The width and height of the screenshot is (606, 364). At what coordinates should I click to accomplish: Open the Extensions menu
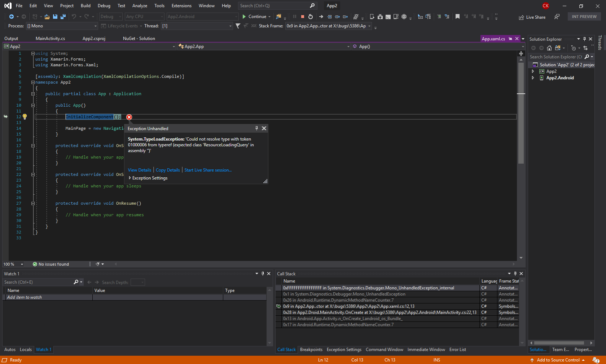(x=181, y=6)
